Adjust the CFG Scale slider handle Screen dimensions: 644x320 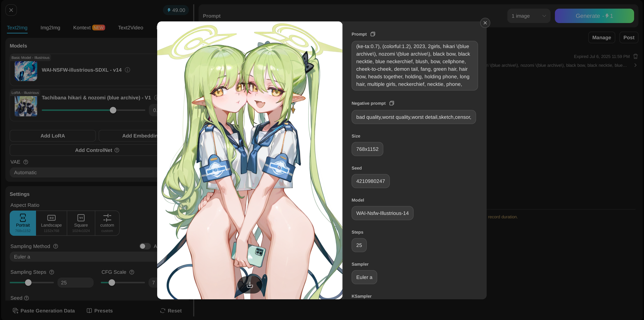click(x=112, y=283)
